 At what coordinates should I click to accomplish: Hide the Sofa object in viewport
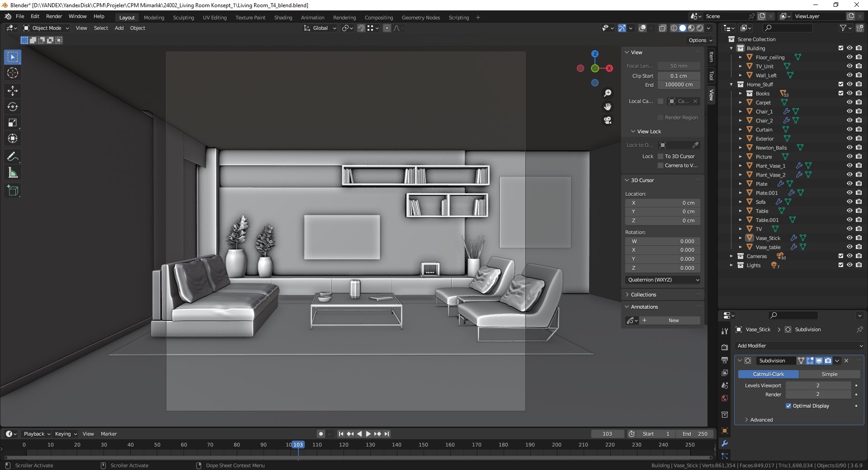849,202
